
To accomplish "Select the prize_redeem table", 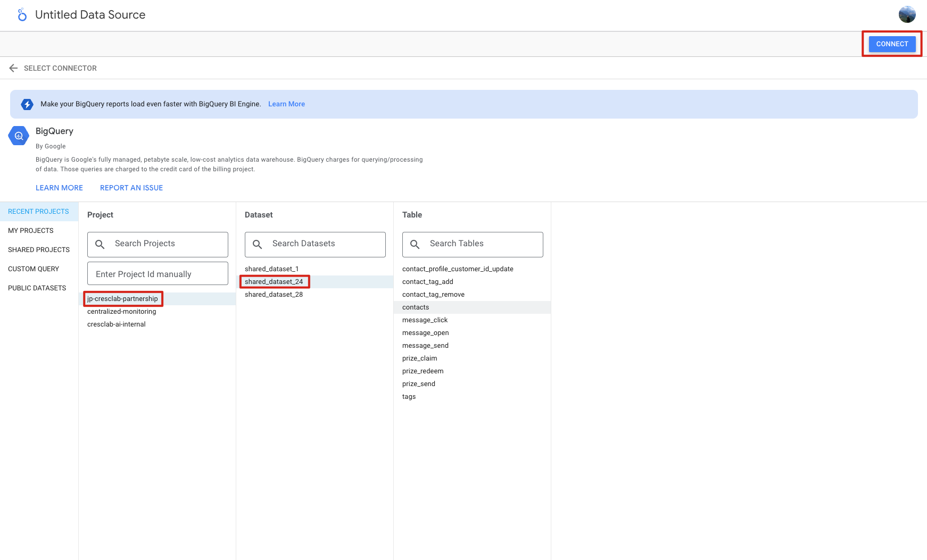I will point(473,371).
